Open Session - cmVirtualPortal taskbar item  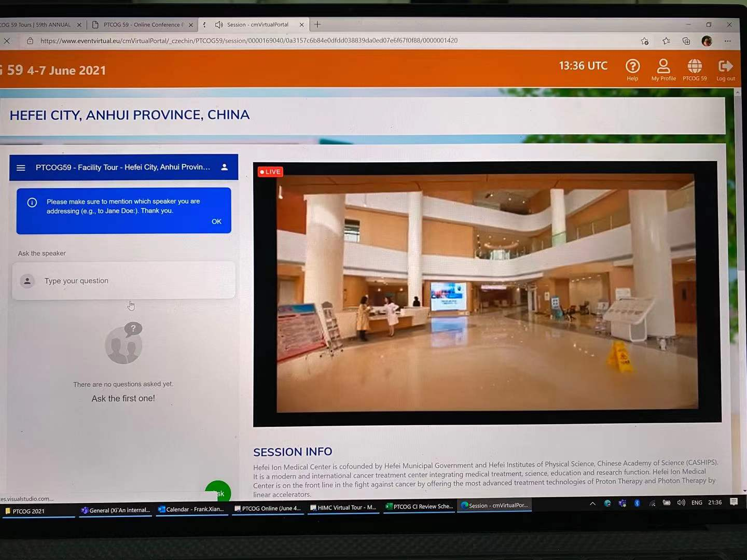pyautogui.click(x=495, y=505)
